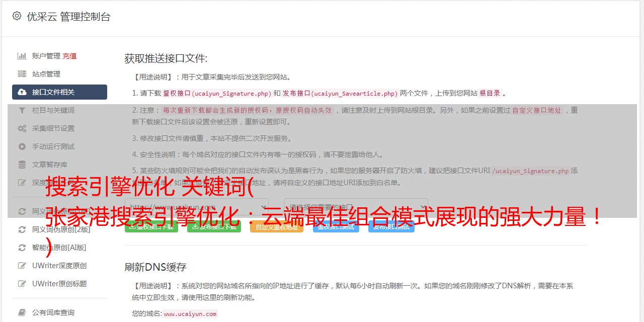This screenshot has height=322, width=644.
Task: Click the /ucaiyun_Signature.php URI code text
Action: (530, 171)
